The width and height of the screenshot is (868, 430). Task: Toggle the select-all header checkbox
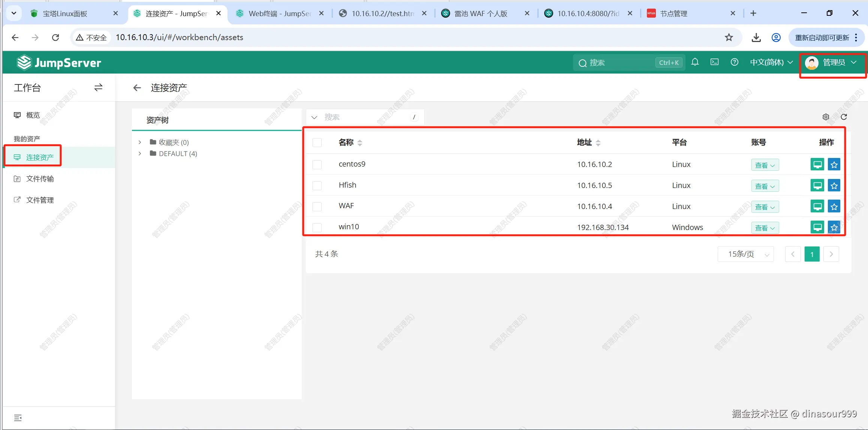tap(317, 143)
